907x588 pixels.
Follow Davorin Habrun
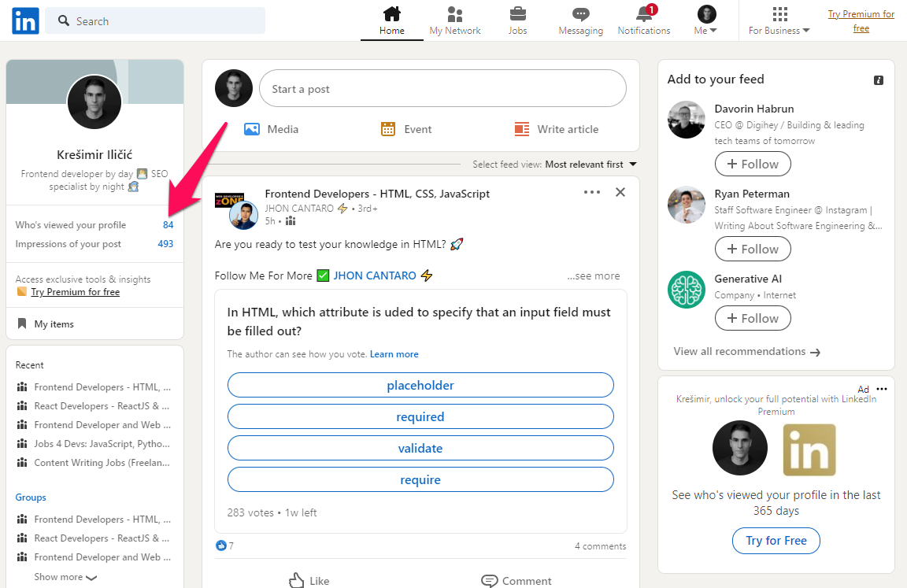point(753,164)
